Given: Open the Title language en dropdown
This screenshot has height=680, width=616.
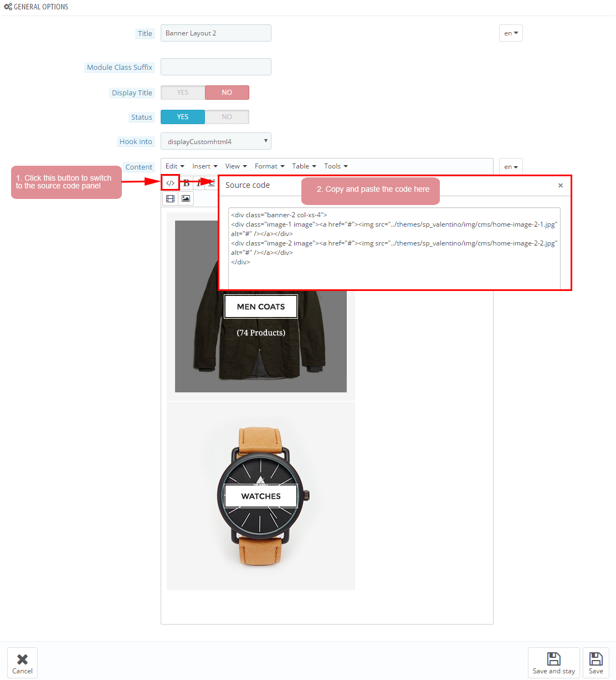Looking at the screenshot, I should pos(511,33).
